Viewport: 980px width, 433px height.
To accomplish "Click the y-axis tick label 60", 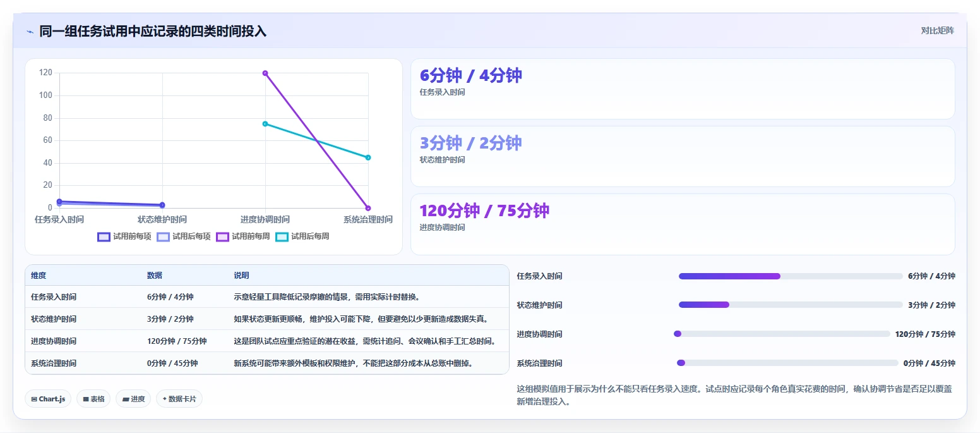I will pos(47,140).
